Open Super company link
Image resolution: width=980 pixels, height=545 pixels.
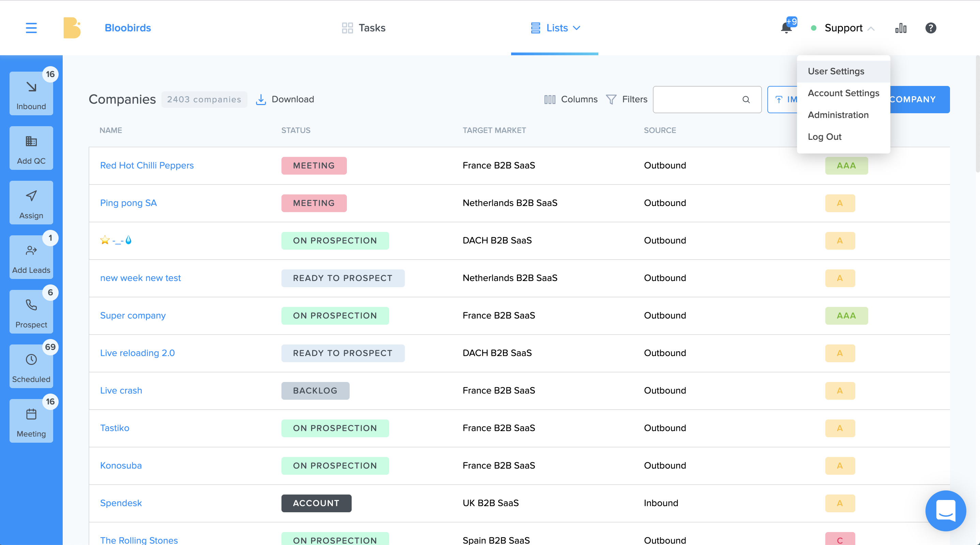point(133,315)
